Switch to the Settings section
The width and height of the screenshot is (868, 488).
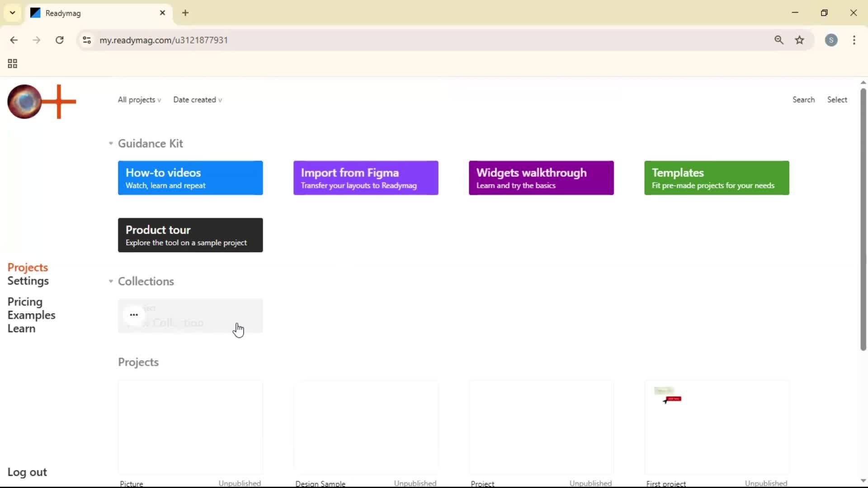(28, 281)
